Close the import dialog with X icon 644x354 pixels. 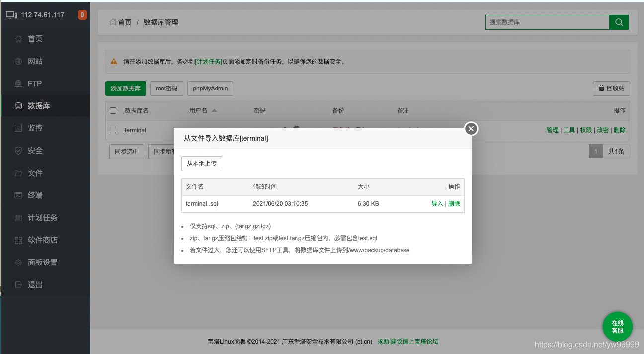[471, 129]
